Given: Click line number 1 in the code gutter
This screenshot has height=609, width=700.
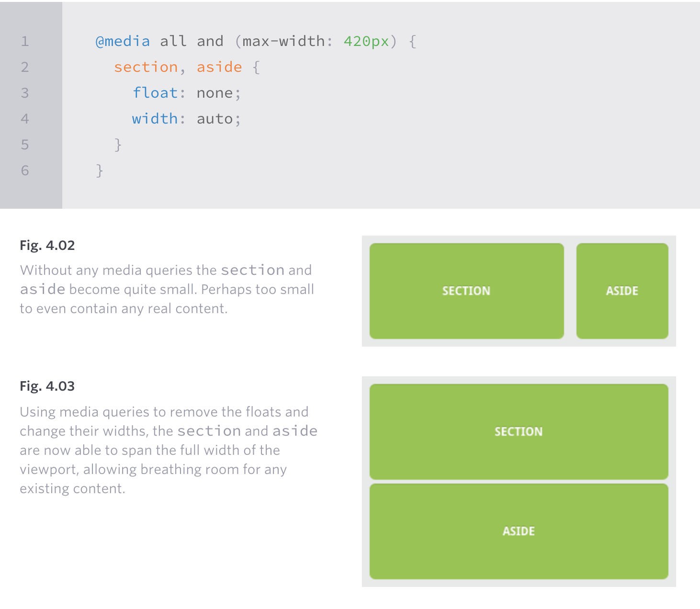Looking at the screenshot, I should pos(25,42).
